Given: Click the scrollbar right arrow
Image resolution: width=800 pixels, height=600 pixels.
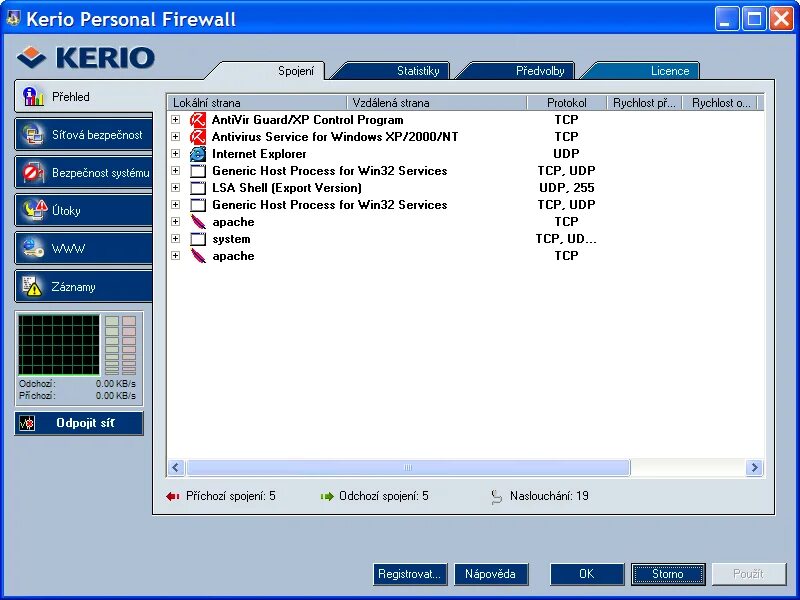Looking at the screenshot, I should 754,467.
